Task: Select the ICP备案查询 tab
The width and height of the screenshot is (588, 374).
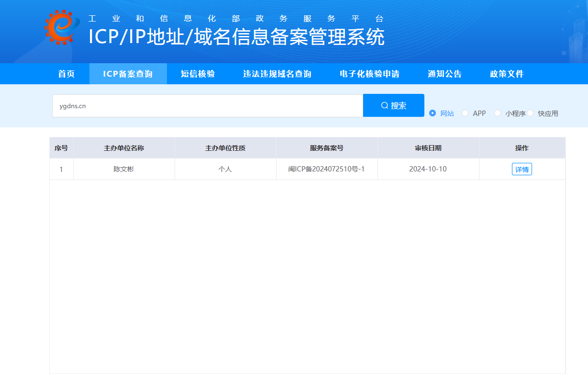Action: coord(128,74)
